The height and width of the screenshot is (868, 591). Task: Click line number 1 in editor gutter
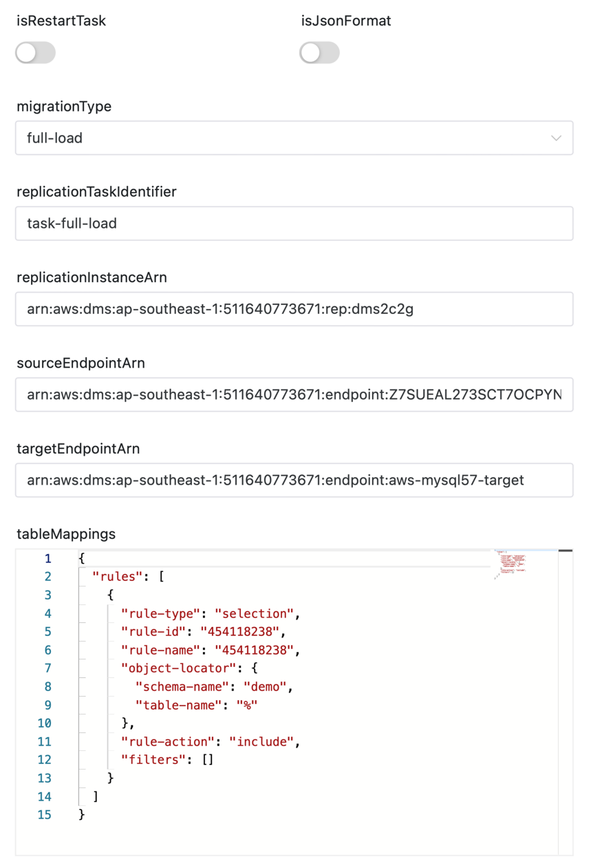click(47, 558)
